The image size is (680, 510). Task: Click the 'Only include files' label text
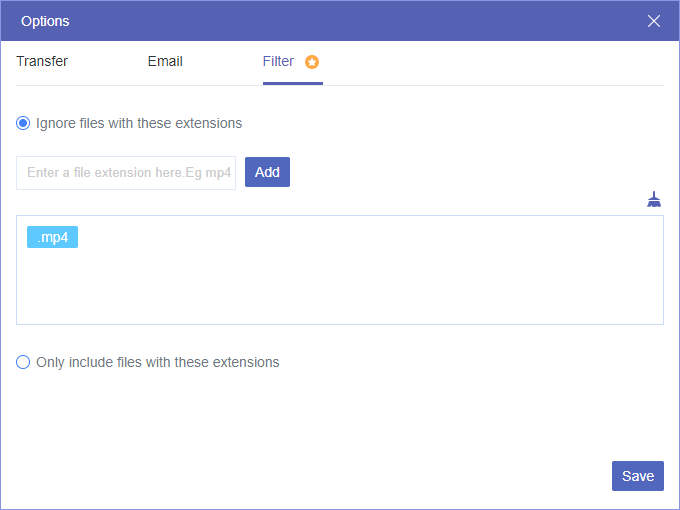(x=157, y=362)
